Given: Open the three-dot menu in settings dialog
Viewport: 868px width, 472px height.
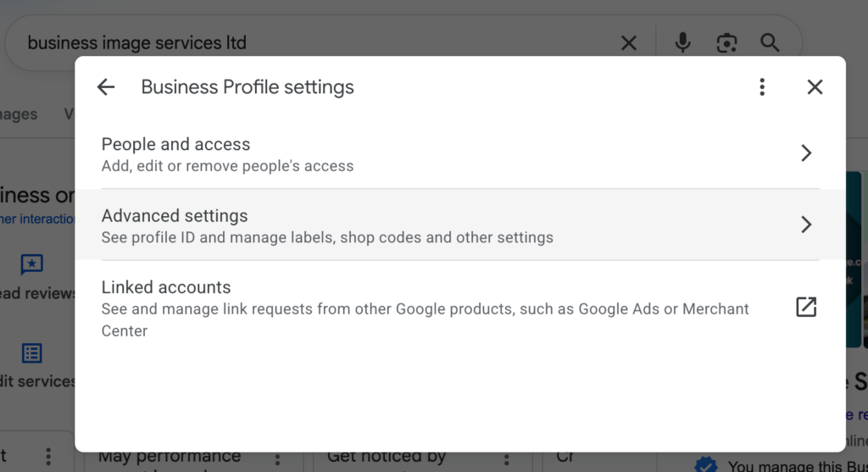Looking at the screenshot, I should [x=762, y=87].
